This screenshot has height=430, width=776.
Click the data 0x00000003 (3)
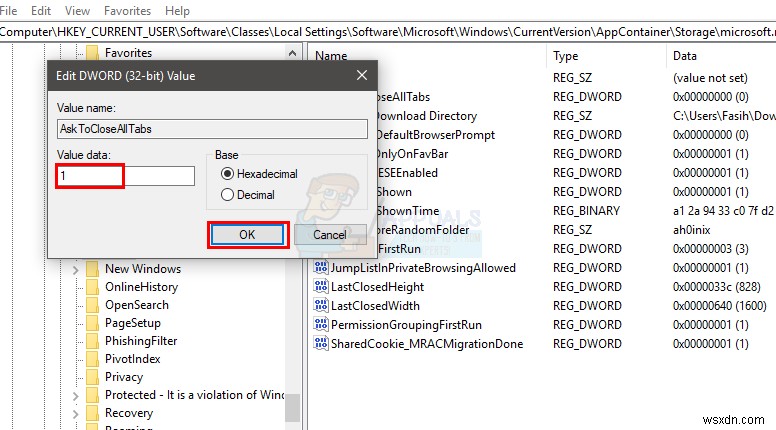[x=711, y=249]
